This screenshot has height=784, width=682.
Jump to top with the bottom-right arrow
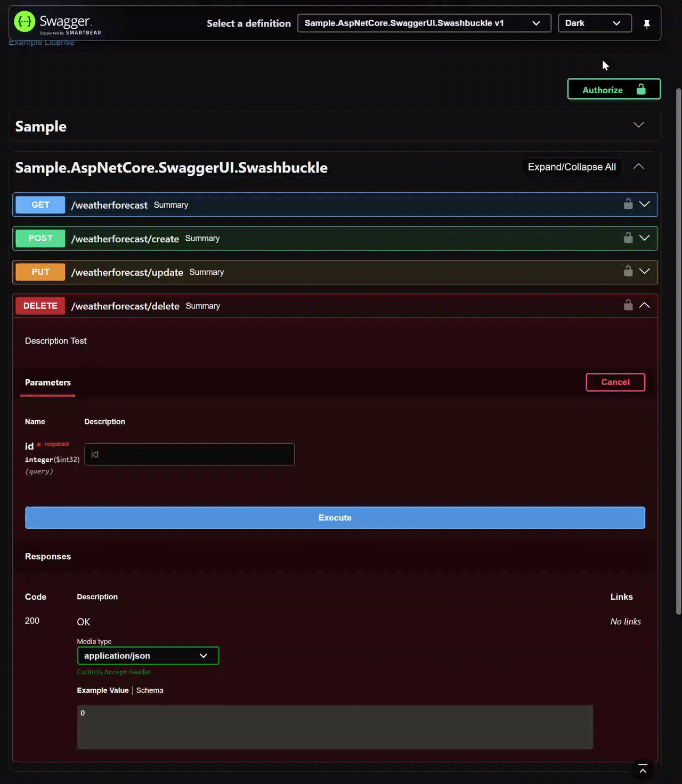(643, 769)
